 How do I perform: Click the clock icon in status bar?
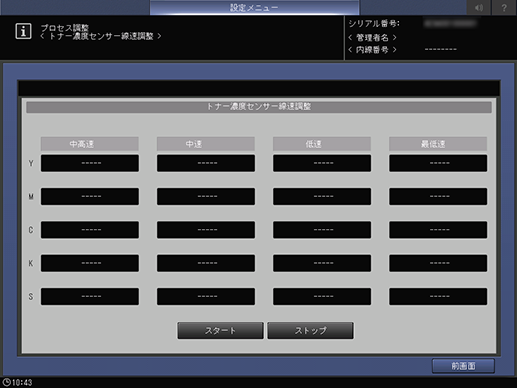click(x=6, y=382)
